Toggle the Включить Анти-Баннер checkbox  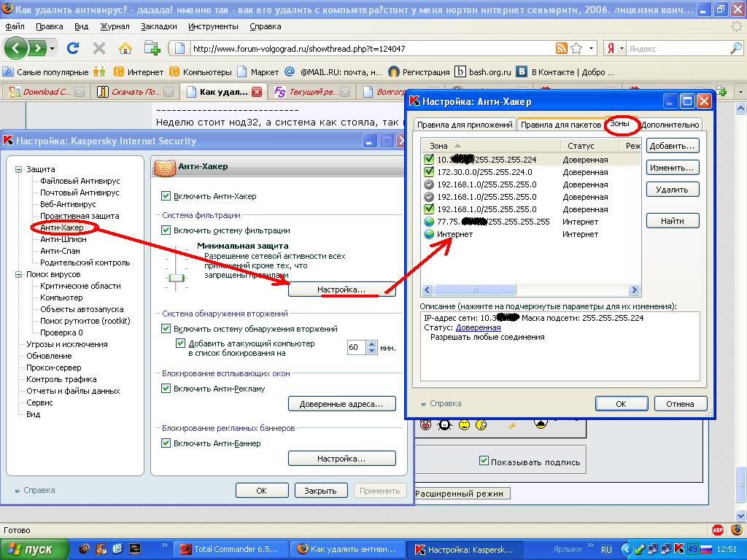point(166,443)
